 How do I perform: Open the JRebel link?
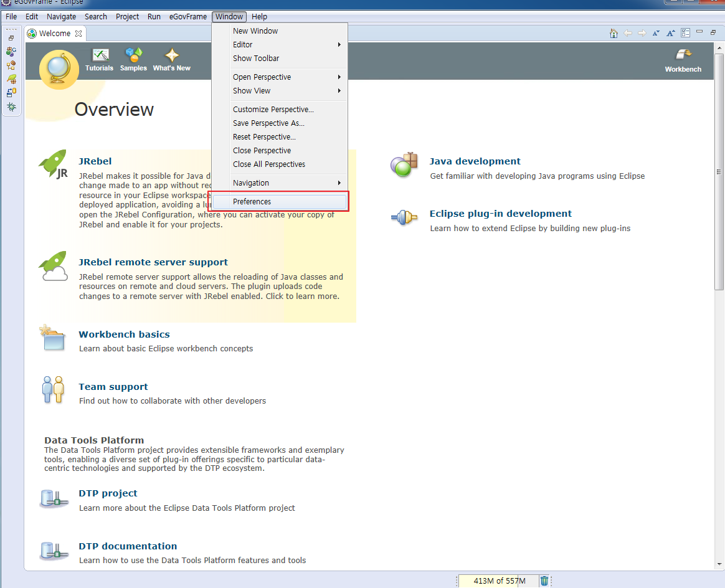95,161
